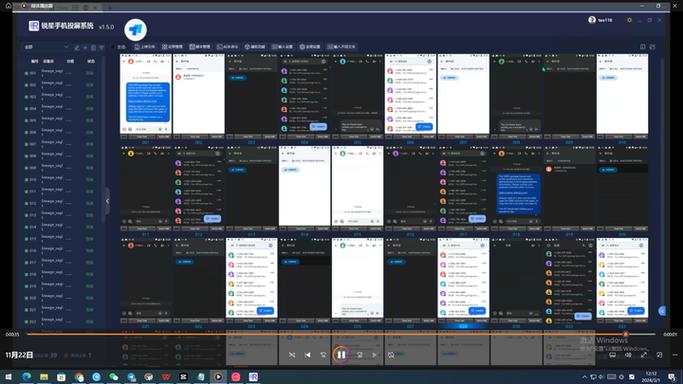683x384 pixels.
Task: Open Chrome from taskbar
Action: coord(79,377)
